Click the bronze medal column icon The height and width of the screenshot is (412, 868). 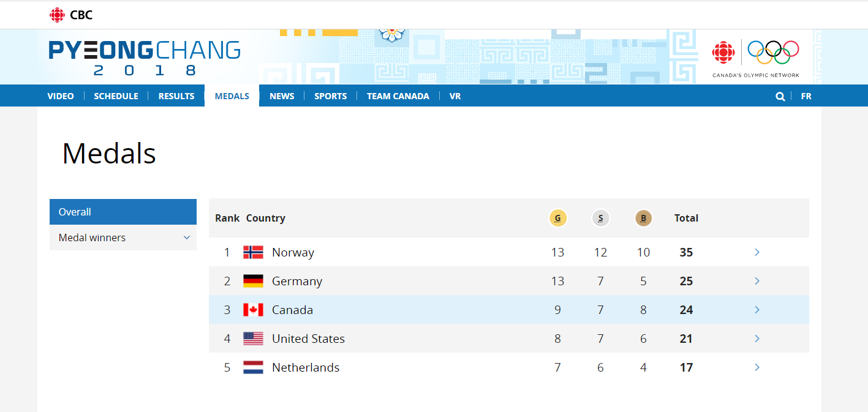pyautogui.click(x=643, y=218)
